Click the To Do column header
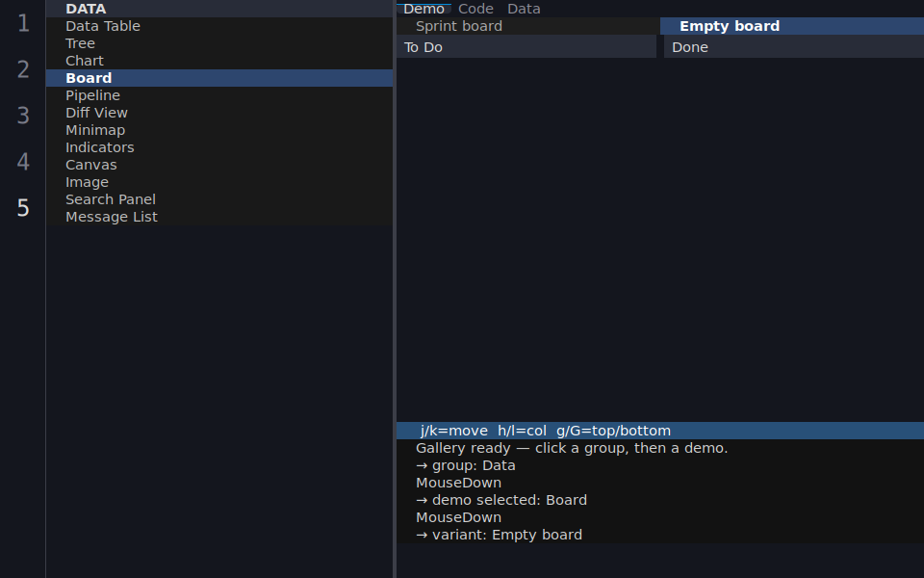Screen dimensions: 924x578 [x=526, y=46]
